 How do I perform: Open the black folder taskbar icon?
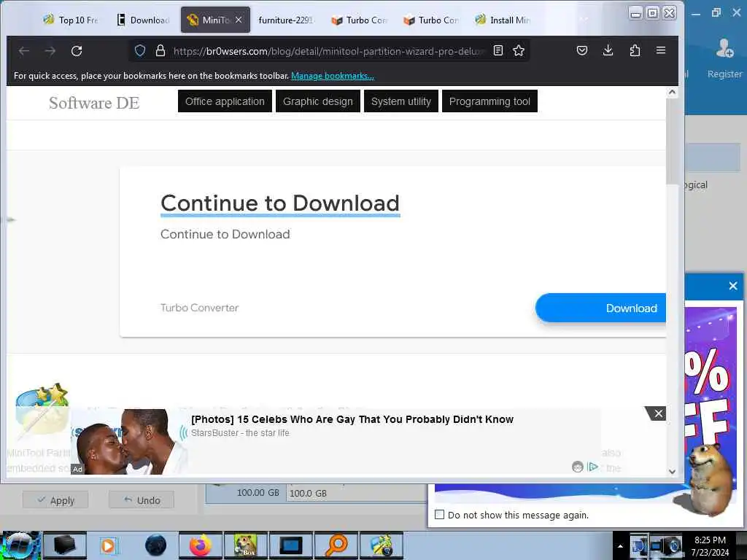click(x=65, y=545)
